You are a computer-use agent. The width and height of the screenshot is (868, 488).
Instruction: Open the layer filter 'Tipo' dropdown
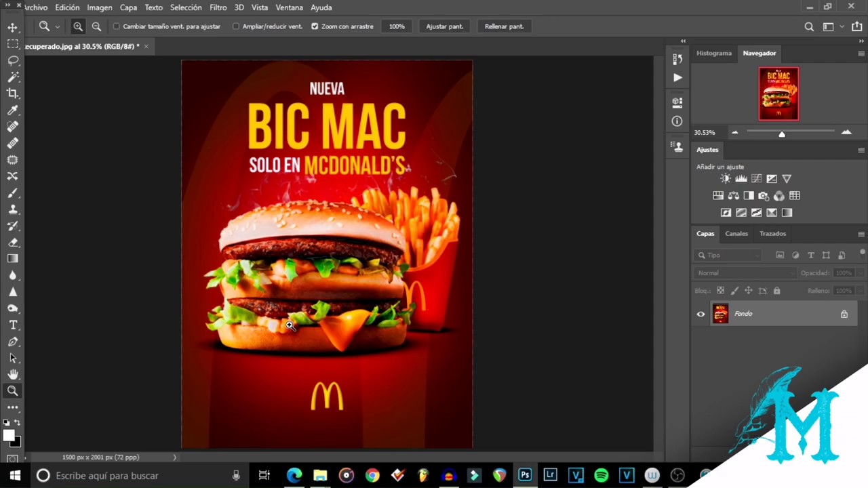(x=728, y=256)
